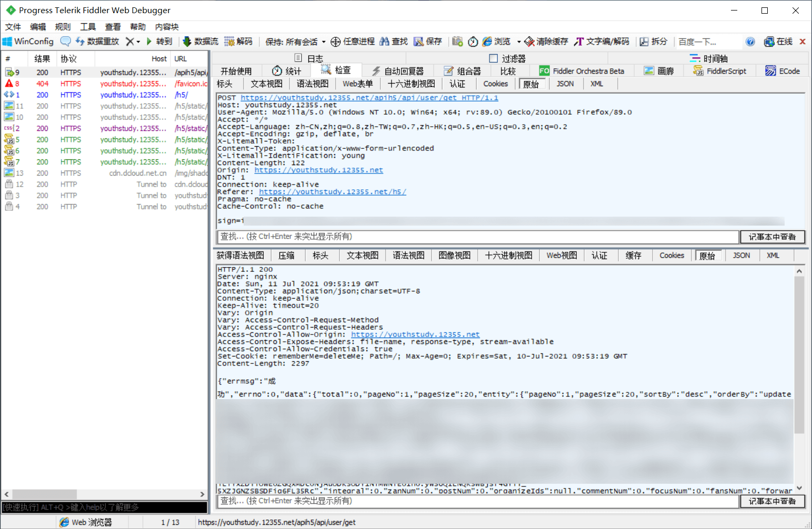
Task: Click 获得语法视图 button in response pane
Action: click(240, 256)
